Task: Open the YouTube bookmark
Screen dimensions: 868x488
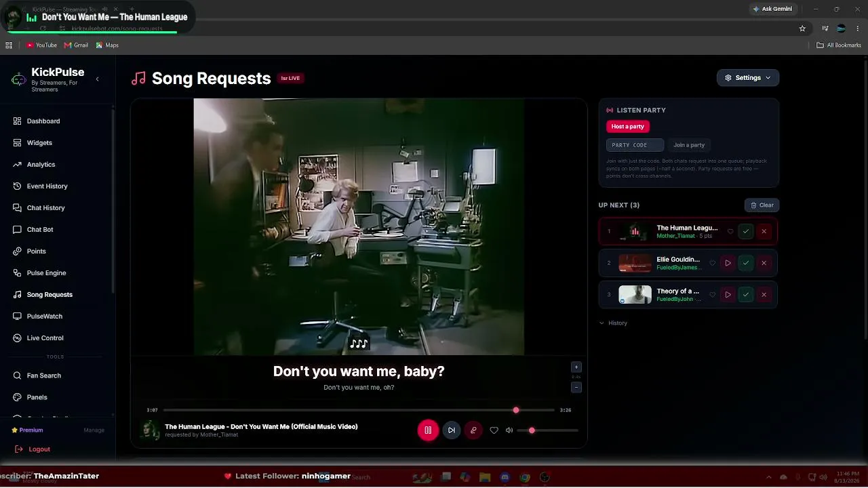Action: click(41, 45)
